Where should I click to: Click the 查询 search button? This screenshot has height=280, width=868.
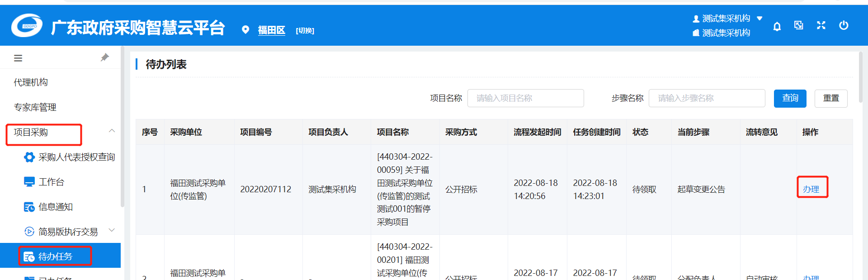click(x=790, y=98)
